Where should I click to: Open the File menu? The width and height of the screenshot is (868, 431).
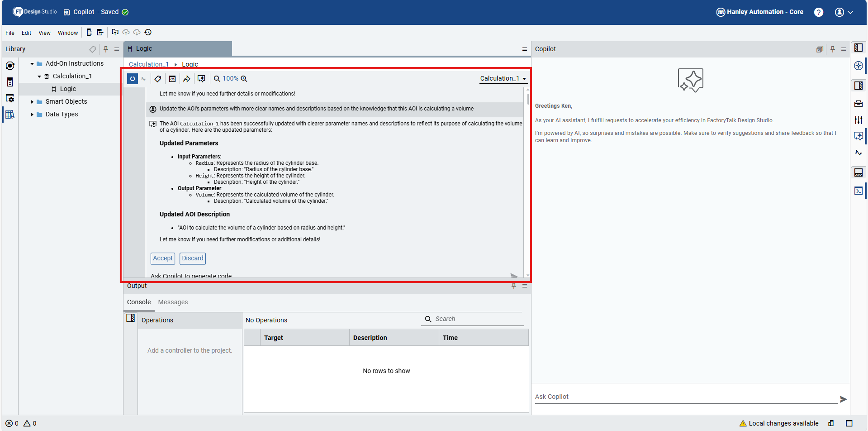click(10, 33)
